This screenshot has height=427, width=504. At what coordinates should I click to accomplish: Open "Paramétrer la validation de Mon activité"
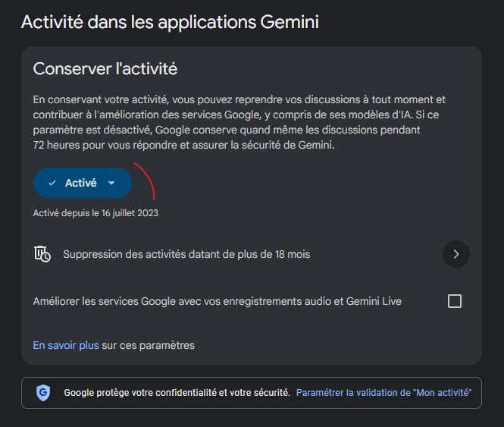click(383, 393)
